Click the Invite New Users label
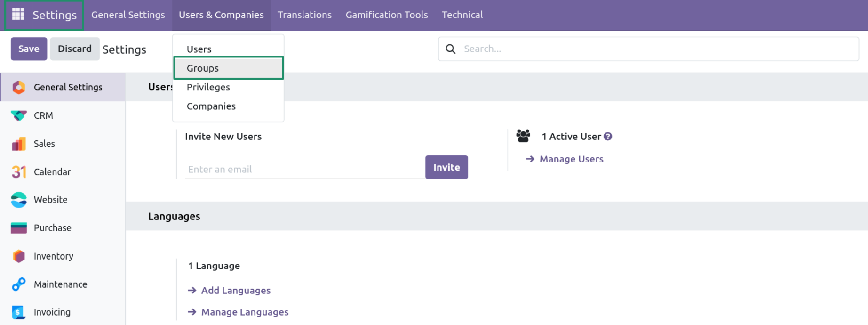This screenshot has height=325, width=868. pos(223,137)
